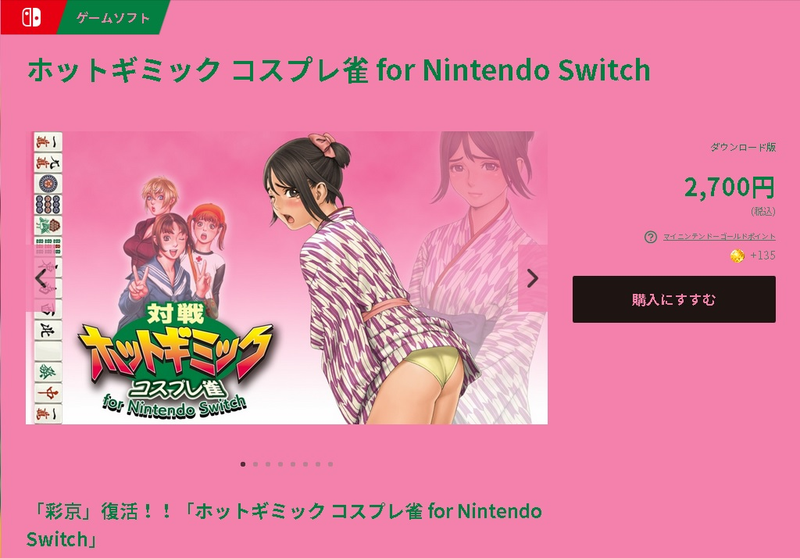Click the +135 gold points value

pos(763,256)
